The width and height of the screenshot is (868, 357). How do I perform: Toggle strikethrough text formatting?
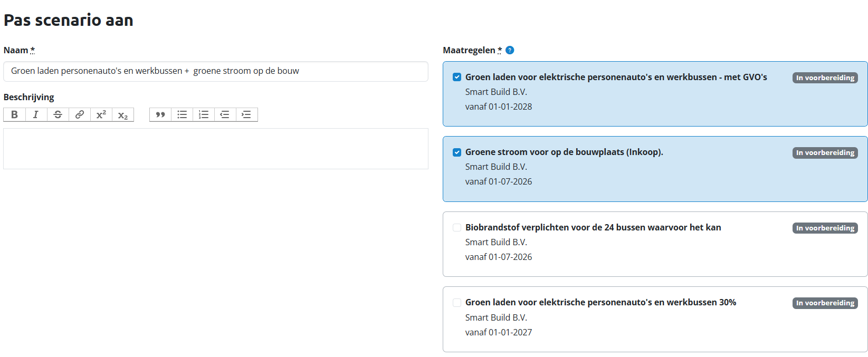[58, 114]
